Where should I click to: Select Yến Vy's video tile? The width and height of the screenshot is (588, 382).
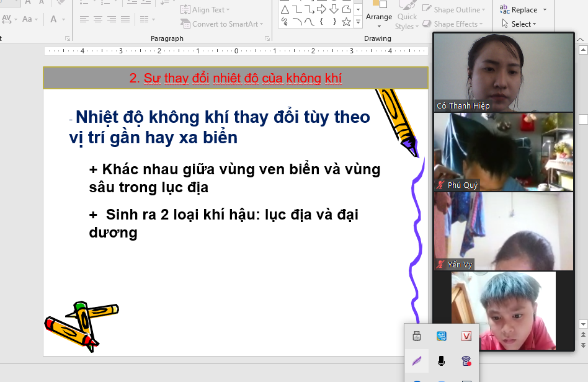(x=504, y=231)
